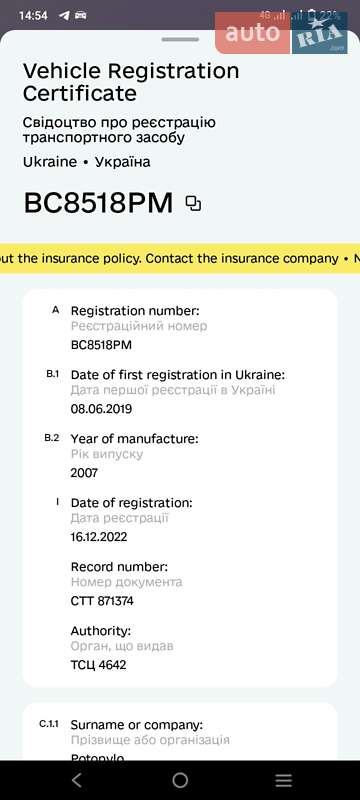This screenshot has width=360, height=800.
Task: Tap the RIA star logo
Action: pos(320,33)
